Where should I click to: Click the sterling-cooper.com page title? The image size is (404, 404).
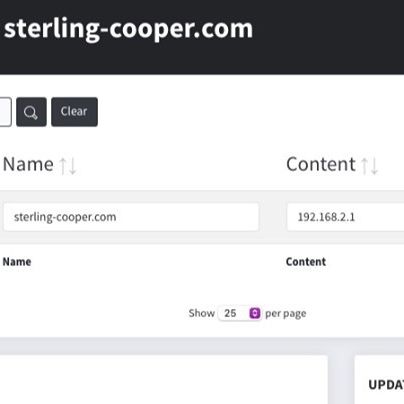tap(129, 29)
